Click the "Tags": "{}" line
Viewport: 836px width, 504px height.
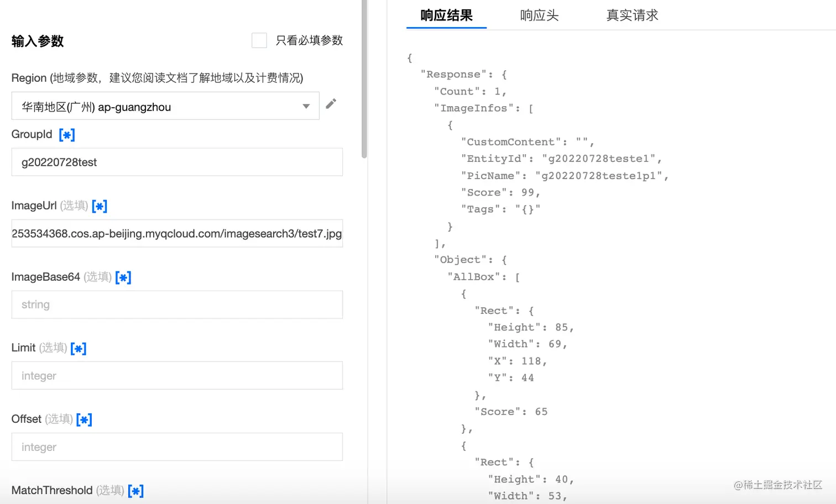(x=500, y=209)
